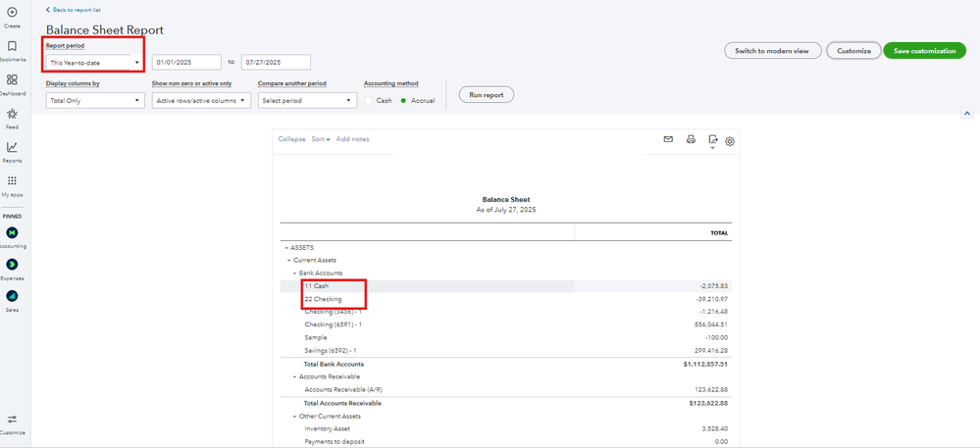Click Save customization button

click(924, 50)
